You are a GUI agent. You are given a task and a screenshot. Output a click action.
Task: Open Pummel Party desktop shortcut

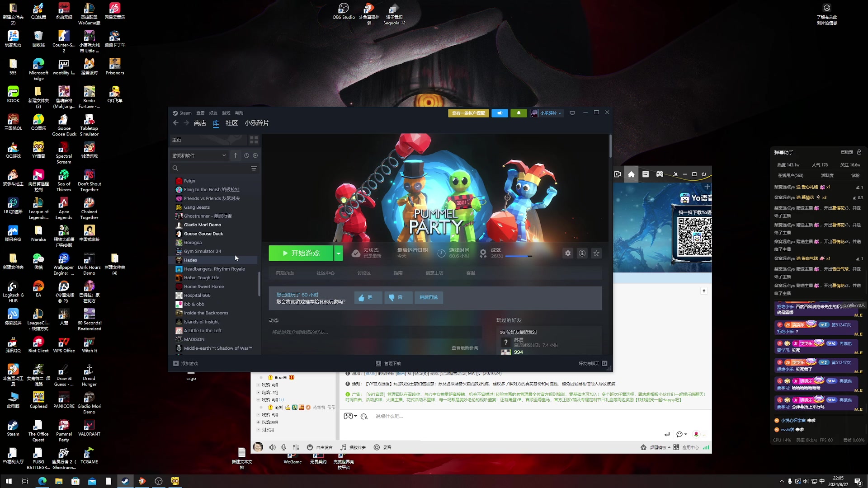tap(64, 430)
